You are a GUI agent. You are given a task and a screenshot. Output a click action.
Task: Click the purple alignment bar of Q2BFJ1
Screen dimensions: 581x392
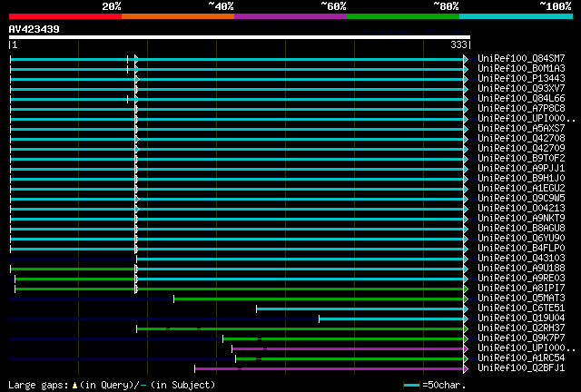pyautogui.click(x=329, y=369)
